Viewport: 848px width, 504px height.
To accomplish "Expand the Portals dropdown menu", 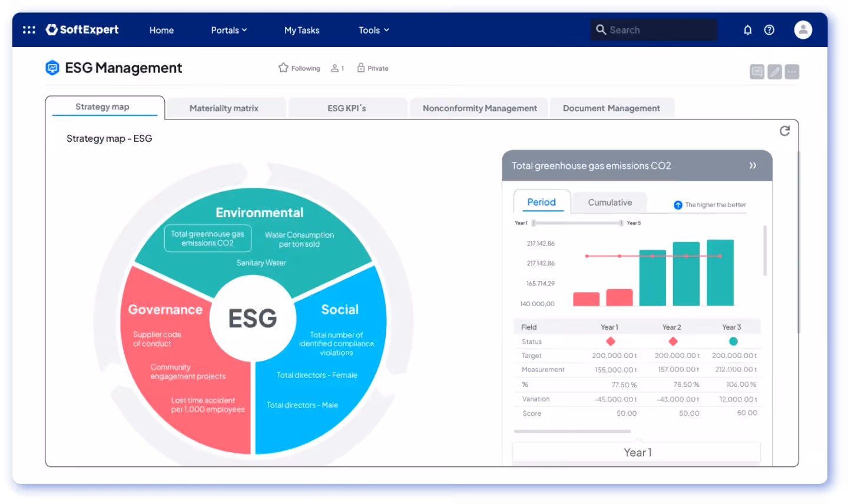I will pyautogui.click(x=229, y=30).
